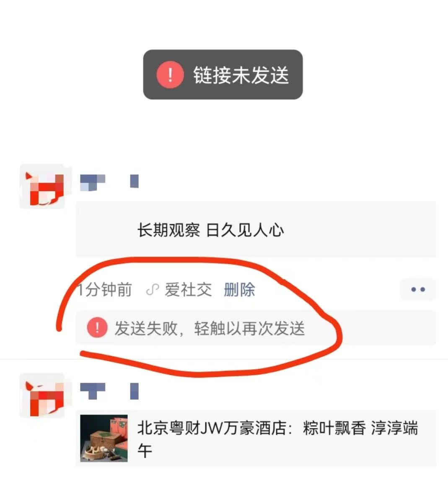Tap blank gray area of resend bar
The image size is (448, 477).
(x=371, y=328)
